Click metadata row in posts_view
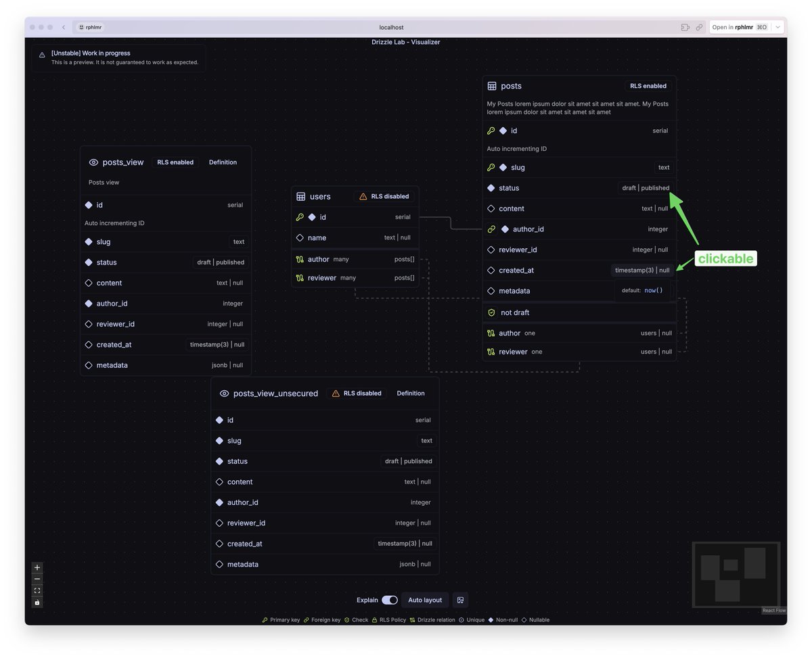The image size is (812, 658). point(166,365)
